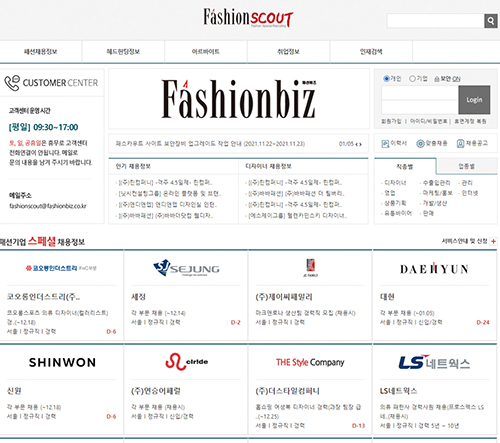Switch to the by-job-type (직종별) tab
500x443 pixels.
405,166
